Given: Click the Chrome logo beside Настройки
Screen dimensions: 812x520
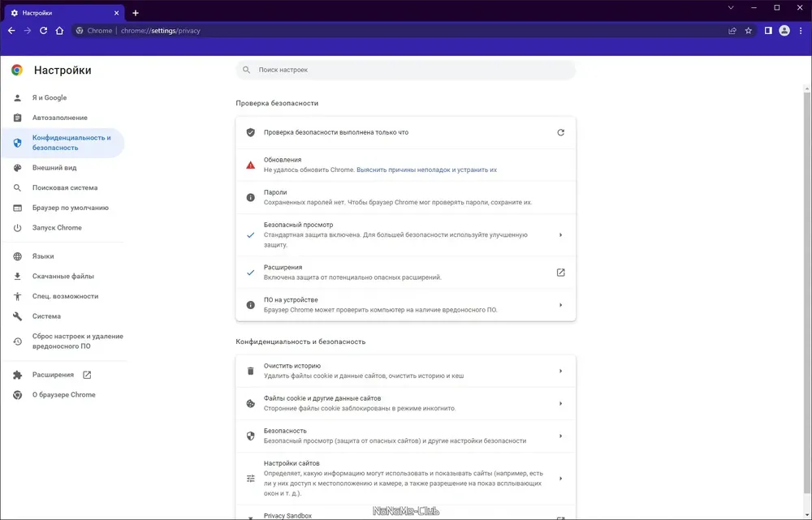Looking at the screenshot, I should (17, 70).
